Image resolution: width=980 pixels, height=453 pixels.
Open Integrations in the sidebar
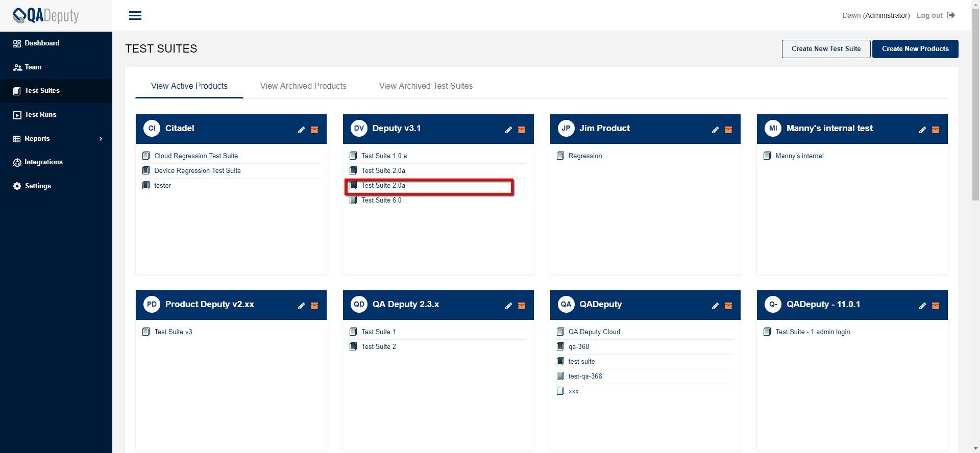56,162
